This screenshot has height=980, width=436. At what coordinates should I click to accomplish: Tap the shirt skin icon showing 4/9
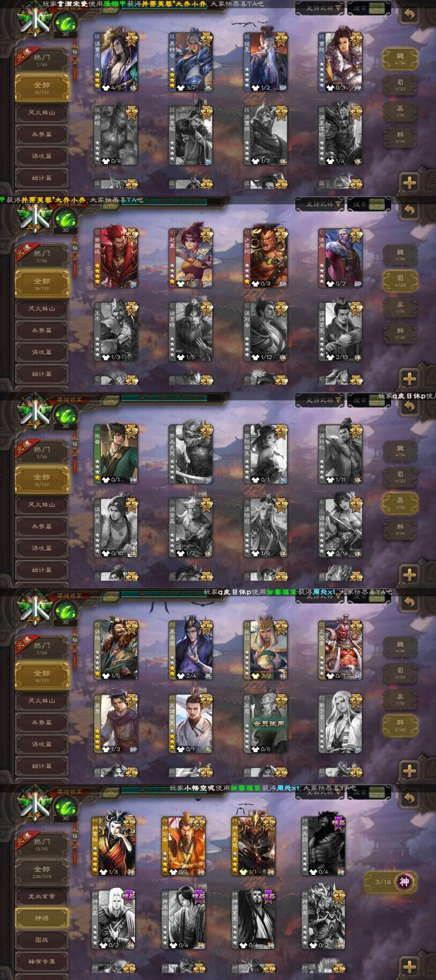[x=107, y=88]
